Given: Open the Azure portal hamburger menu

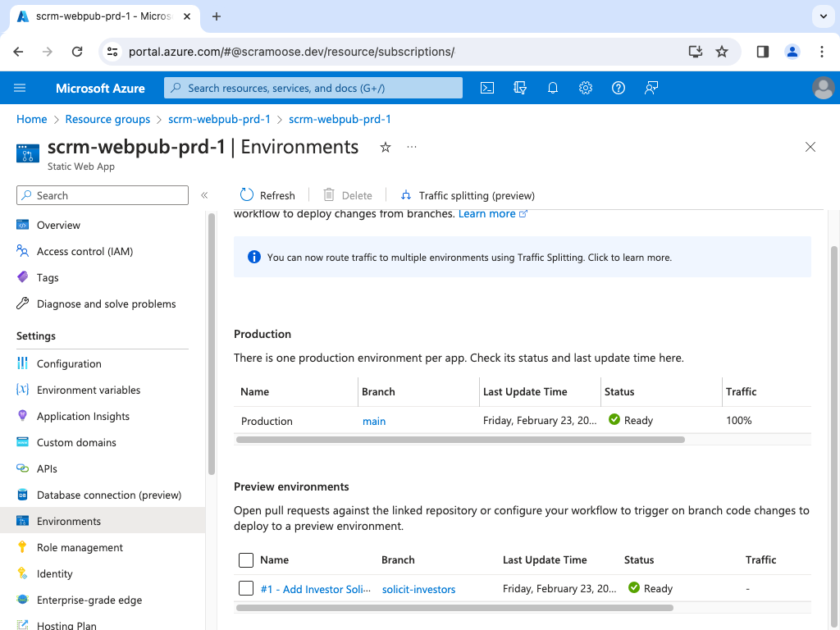Looking at the screenshot, I should coord(20,88).
